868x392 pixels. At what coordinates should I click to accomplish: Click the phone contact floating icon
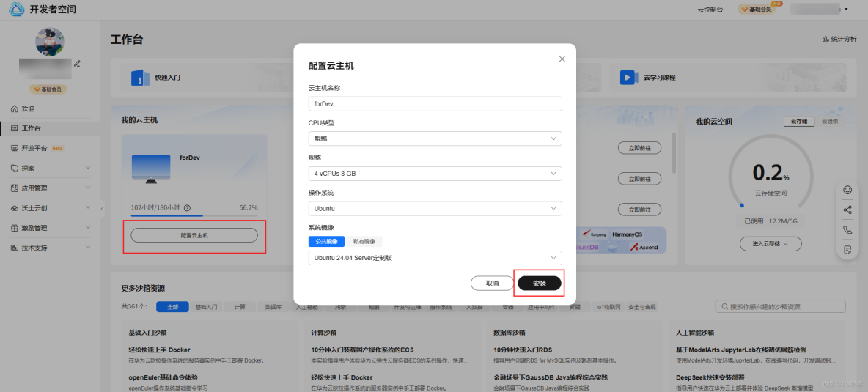[x=847, y=229]
